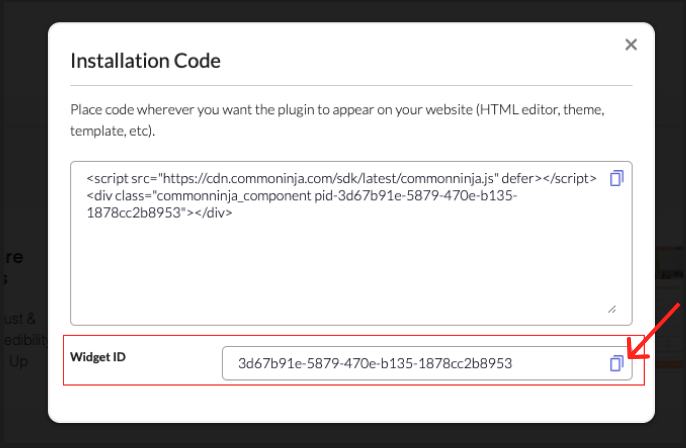686x448 pixels.
Task: Copy the installation code snippet
Action: point(616,178)
